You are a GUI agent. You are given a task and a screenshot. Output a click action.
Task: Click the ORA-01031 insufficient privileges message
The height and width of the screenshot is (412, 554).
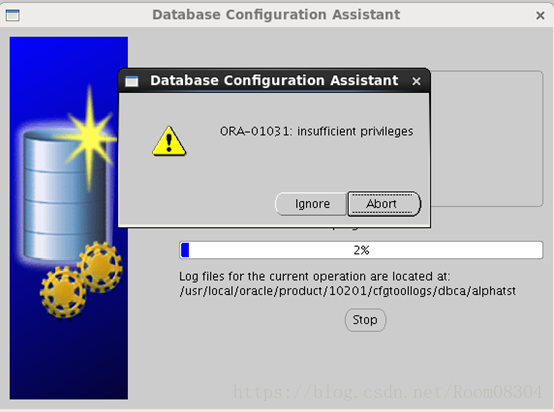click(316, 131)
